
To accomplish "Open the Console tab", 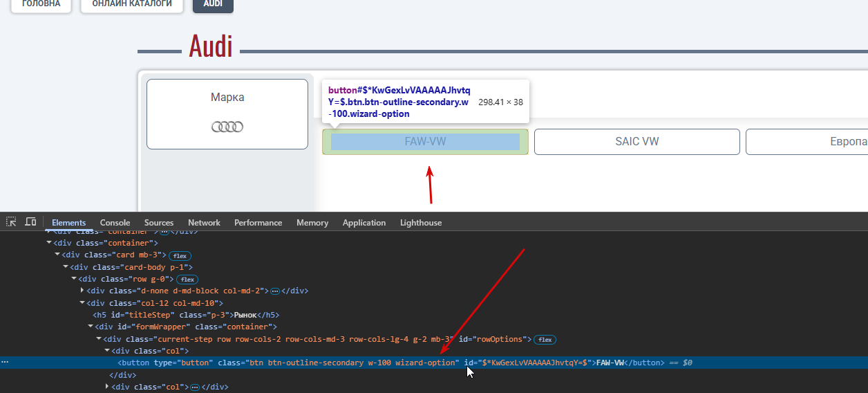I will 115,223.
